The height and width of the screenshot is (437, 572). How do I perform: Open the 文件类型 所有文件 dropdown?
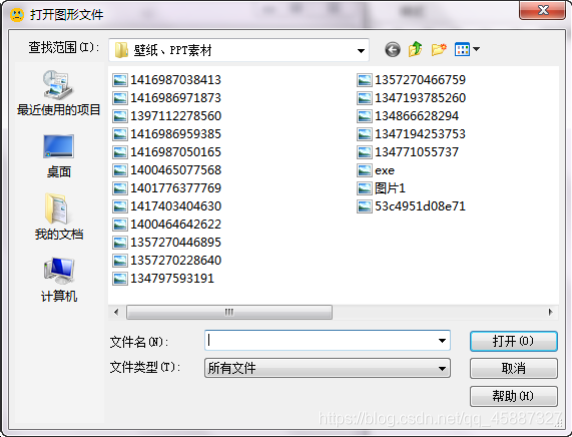click(x=327, y=368)
